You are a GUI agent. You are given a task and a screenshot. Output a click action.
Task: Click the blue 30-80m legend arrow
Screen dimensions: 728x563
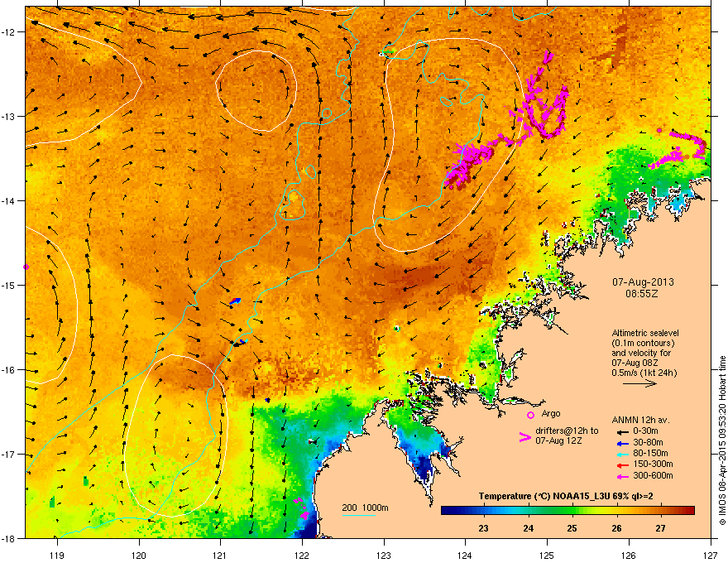tap(622, 443)
